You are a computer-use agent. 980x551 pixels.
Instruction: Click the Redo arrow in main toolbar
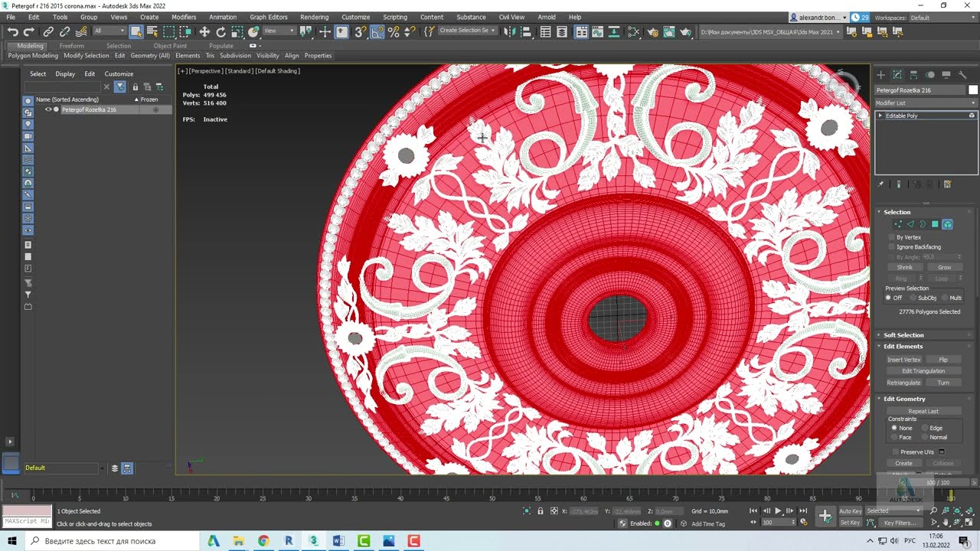(x=29, y=31)
